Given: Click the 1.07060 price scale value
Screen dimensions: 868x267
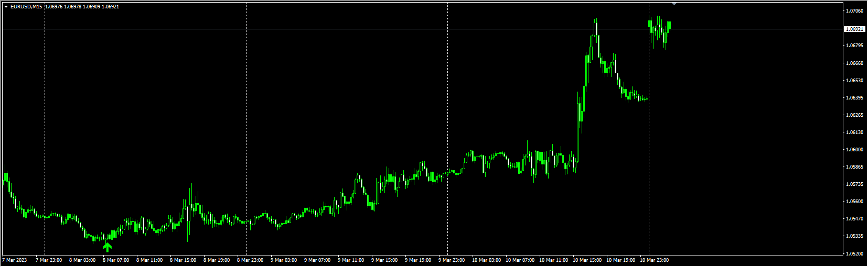Looking at the screenshot, I should (855, 10).
